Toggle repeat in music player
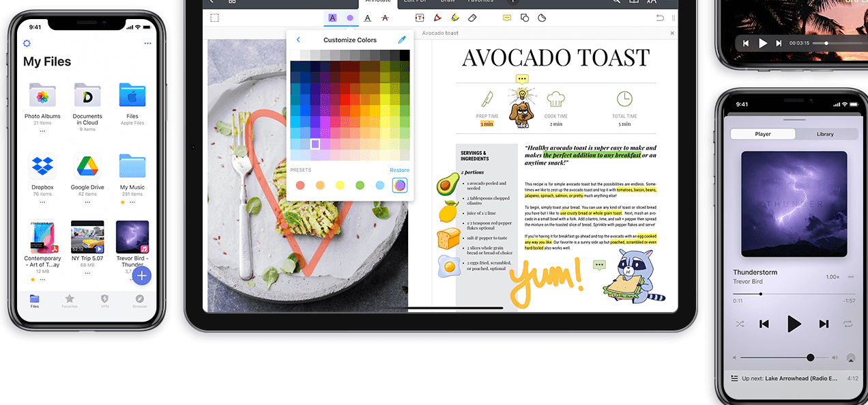Viewport: 868px width, 405px height. point(848,324)
